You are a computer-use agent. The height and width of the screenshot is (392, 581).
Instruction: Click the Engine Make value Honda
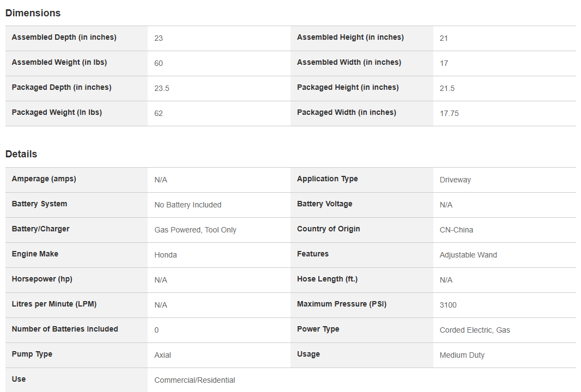click(x=165, y=255)
